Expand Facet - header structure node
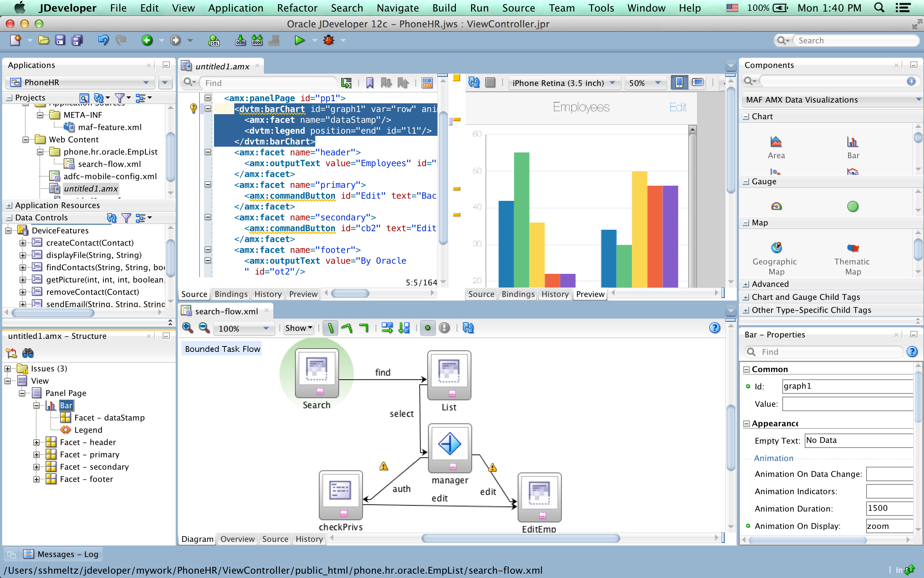The height and width of the screenshot is (578, 924). pos(37,442)
